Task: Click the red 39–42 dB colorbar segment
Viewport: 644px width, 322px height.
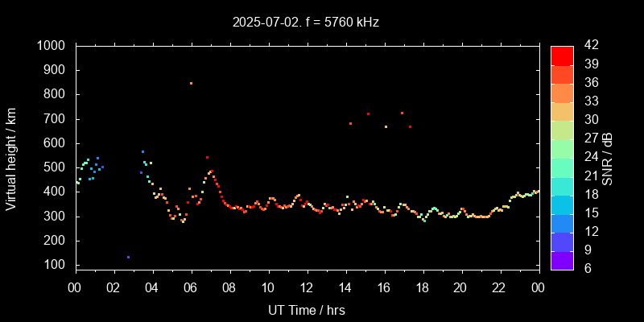Action: [x=562, y=55]
